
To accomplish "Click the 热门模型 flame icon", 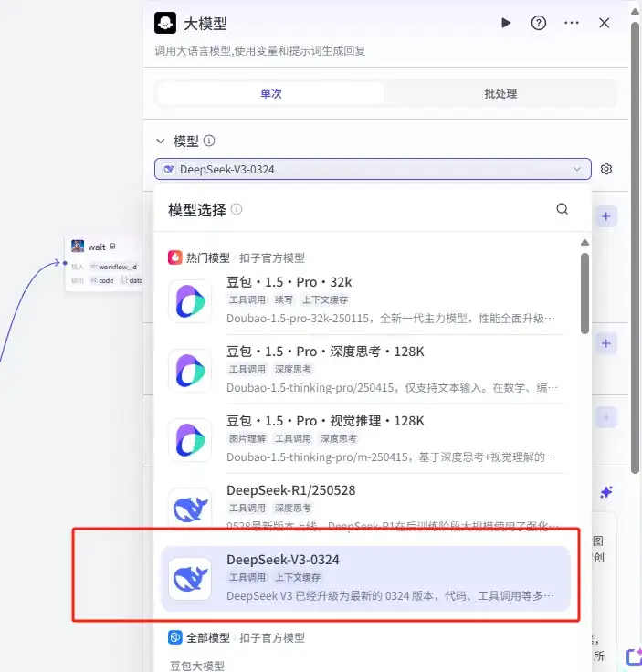I will point(174,257).
